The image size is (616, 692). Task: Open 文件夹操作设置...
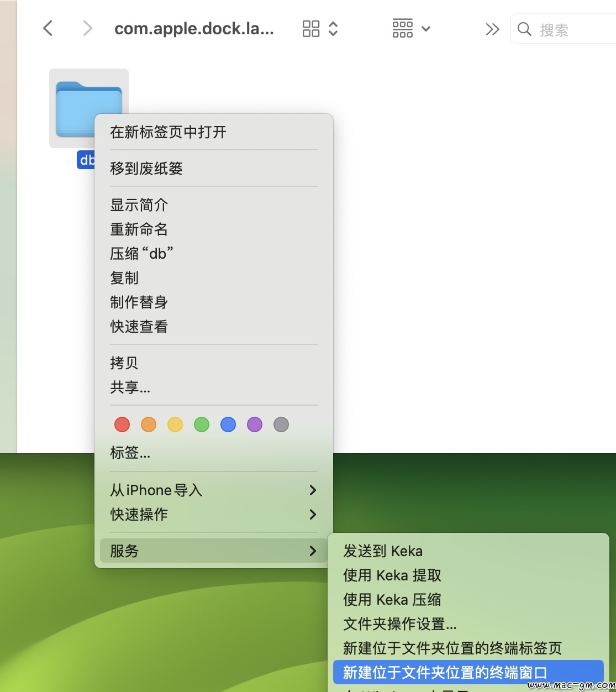468,624
